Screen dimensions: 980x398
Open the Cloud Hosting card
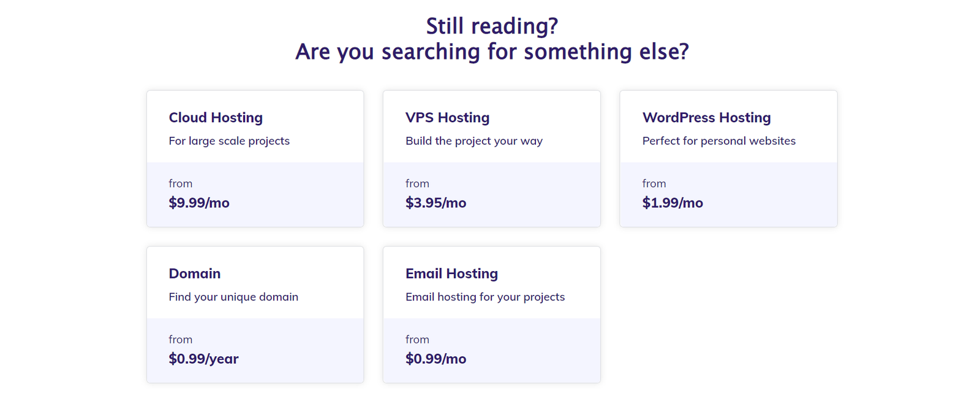click(x=255, y=159)
